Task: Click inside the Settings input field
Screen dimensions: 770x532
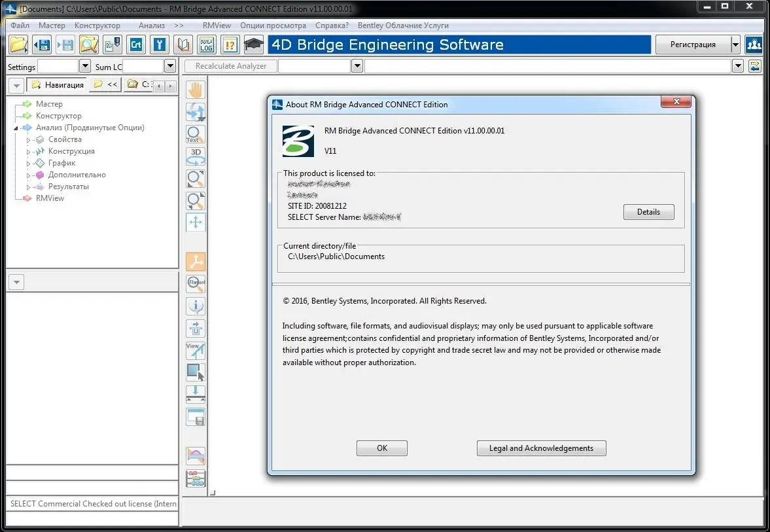Action: [x=58, y=66]
